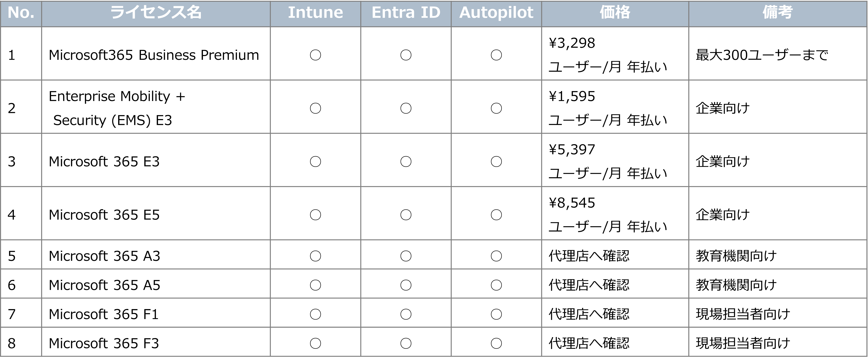The width and height of the screenshot is (868, 361).
Task: Click the Microsoft 365 E5 license name
Action: [104, 215]
